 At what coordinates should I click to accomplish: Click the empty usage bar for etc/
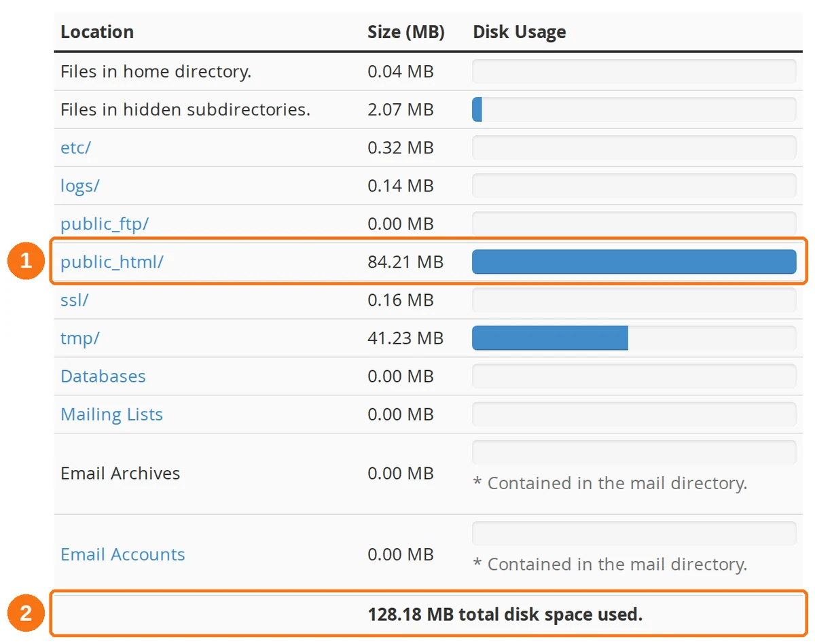(x=634, y=147)
